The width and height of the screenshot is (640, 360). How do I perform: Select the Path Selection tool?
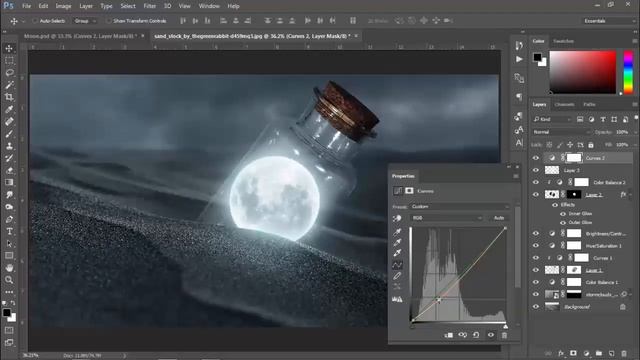click(9, 244)
